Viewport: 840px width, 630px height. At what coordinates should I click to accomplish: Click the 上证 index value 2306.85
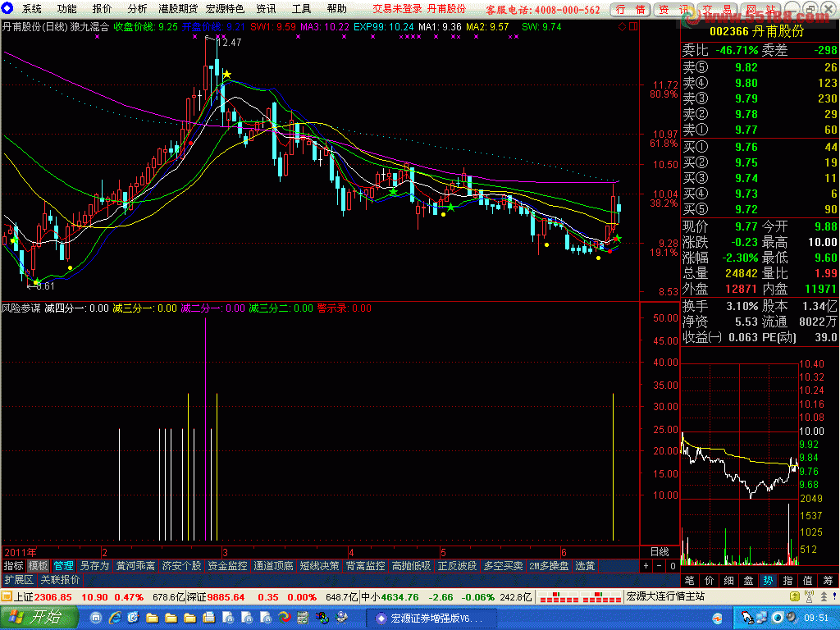[53, 597]
